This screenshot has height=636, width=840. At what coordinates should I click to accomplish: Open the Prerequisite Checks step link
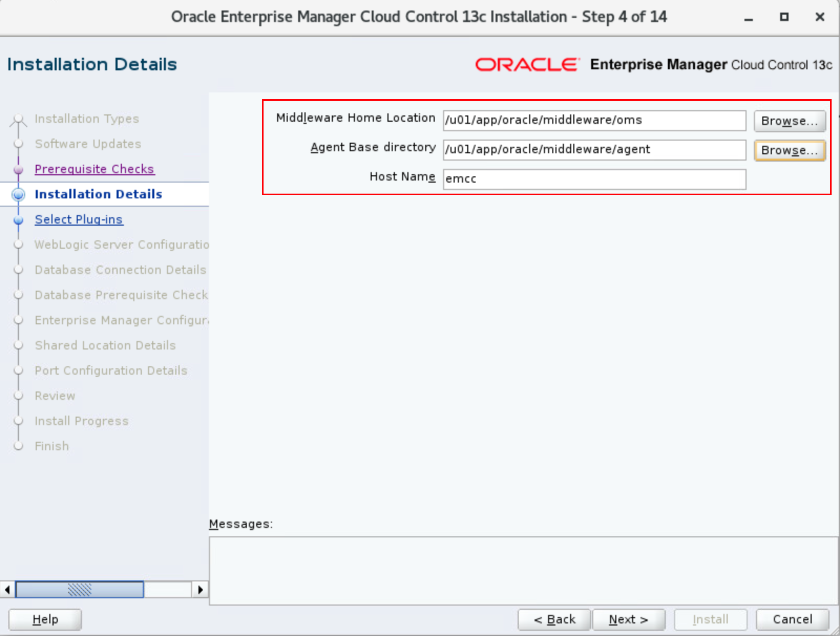[94, 169]
